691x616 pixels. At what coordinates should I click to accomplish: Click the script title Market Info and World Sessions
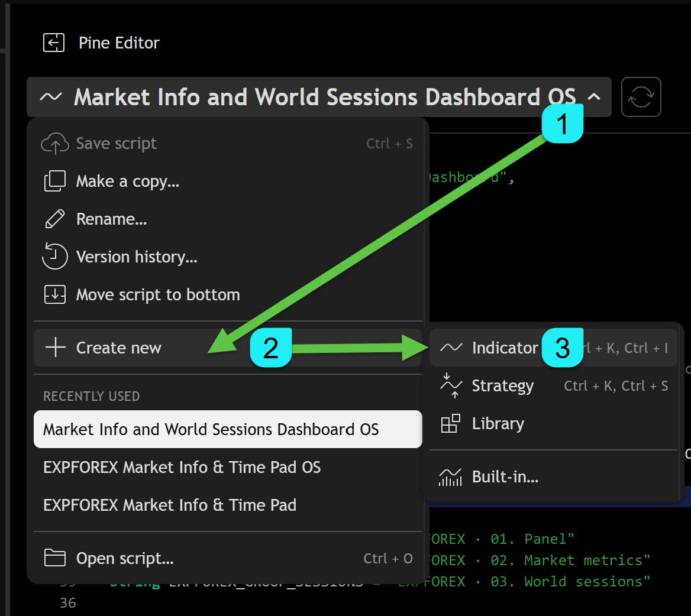click(x=325, y=97)
